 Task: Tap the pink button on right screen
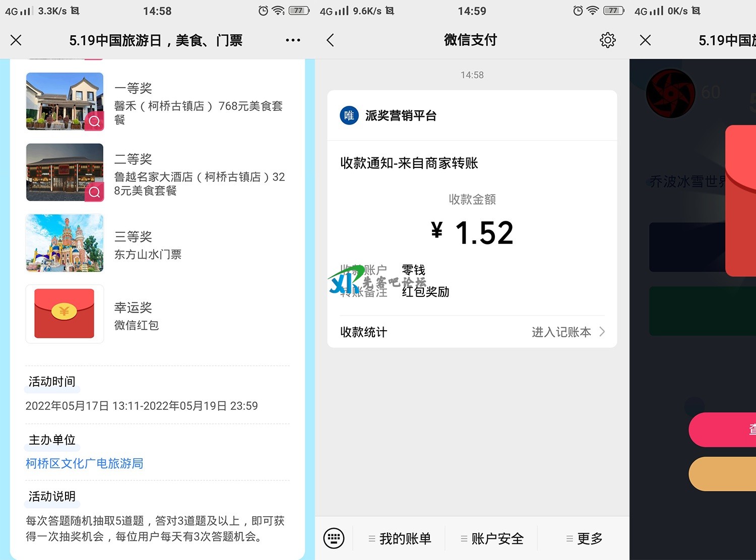pos(723,429)
